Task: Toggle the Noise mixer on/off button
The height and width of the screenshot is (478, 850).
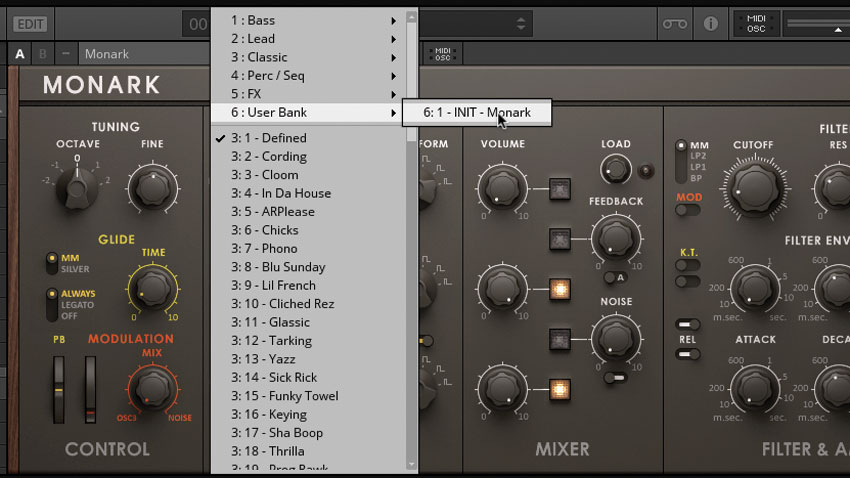Action: point(560,339)
